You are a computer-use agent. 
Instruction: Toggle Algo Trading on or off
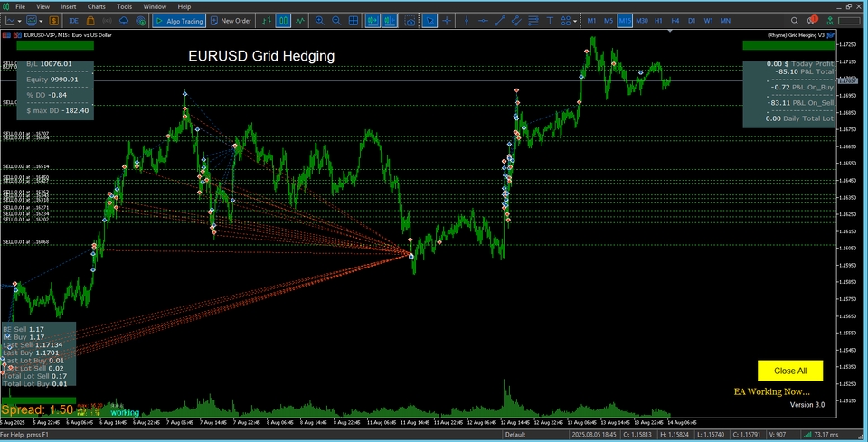tap(178, 21)
